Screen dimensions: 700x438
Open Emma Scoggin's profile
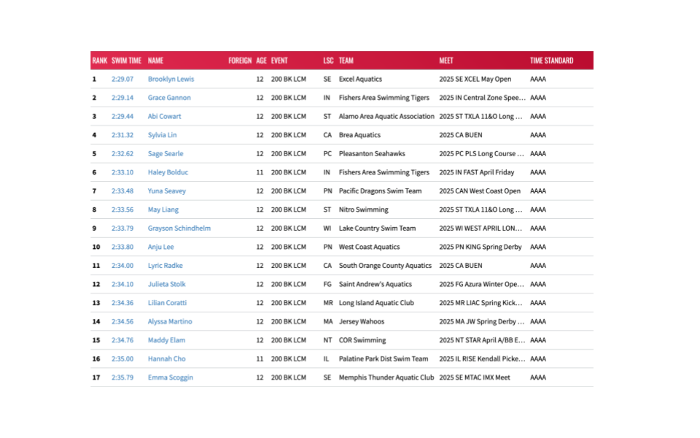click(170, 378)
